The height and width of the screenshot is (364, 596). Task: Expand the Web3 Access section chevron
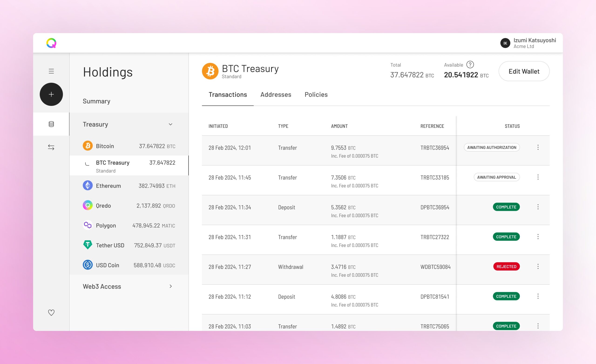170,286
